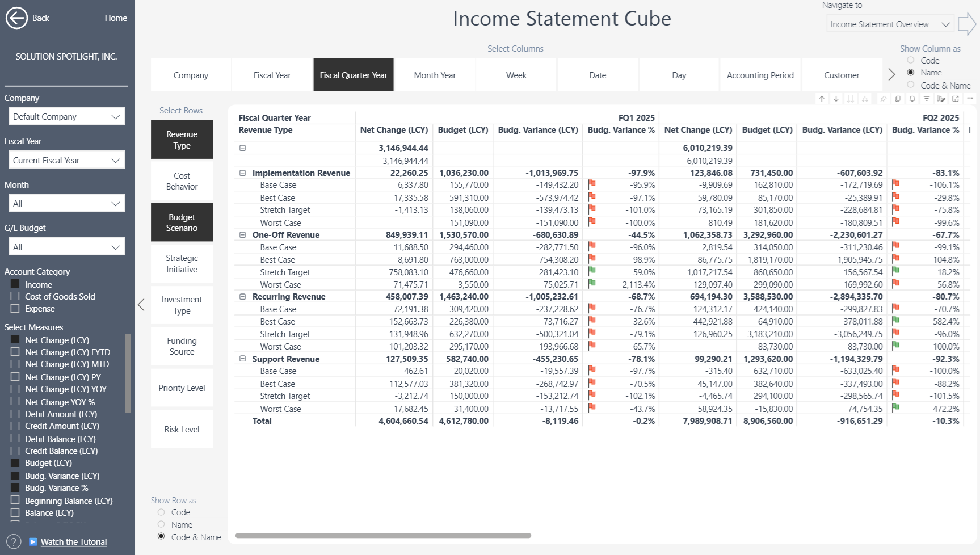
Task: Click the navigate forward arrow icon
Action: (x=966, y=24)
